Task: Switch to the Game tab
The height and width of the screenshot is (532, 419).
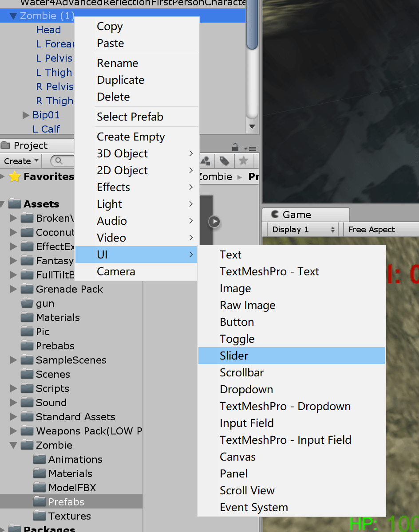Action: [x=296, y=215]
